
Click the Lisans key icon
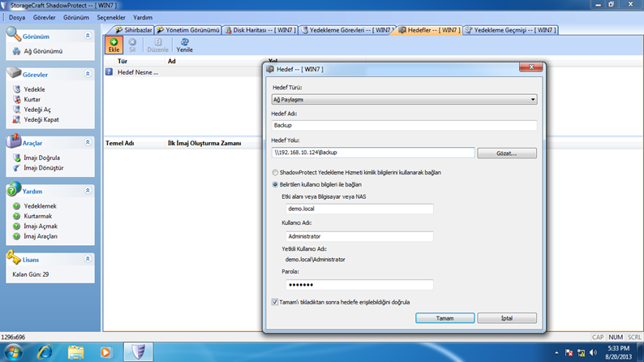[13, 257]
